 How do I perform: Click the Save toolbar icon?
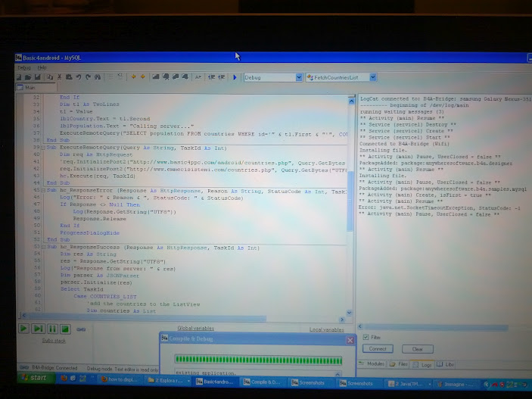[37, 77]
